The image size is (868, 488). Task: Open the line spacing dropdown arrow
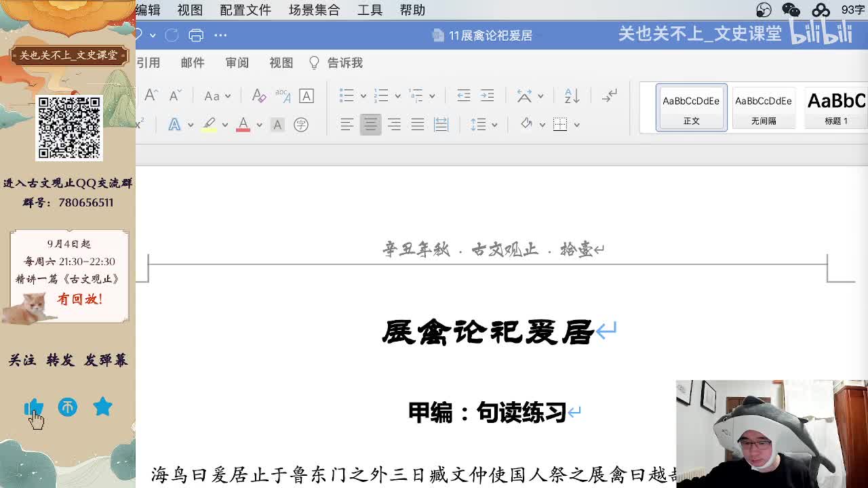coord(494,125)
